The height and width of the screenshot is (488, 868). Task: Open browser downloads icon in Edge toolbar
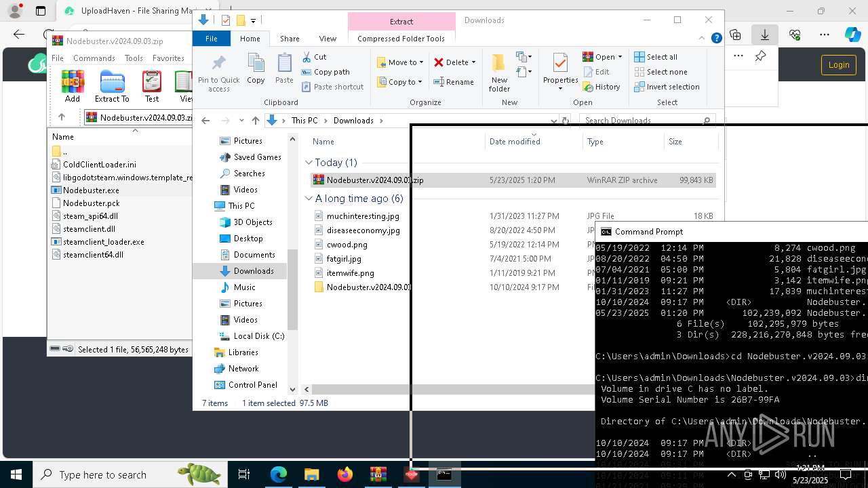click(x=765, y=35)
